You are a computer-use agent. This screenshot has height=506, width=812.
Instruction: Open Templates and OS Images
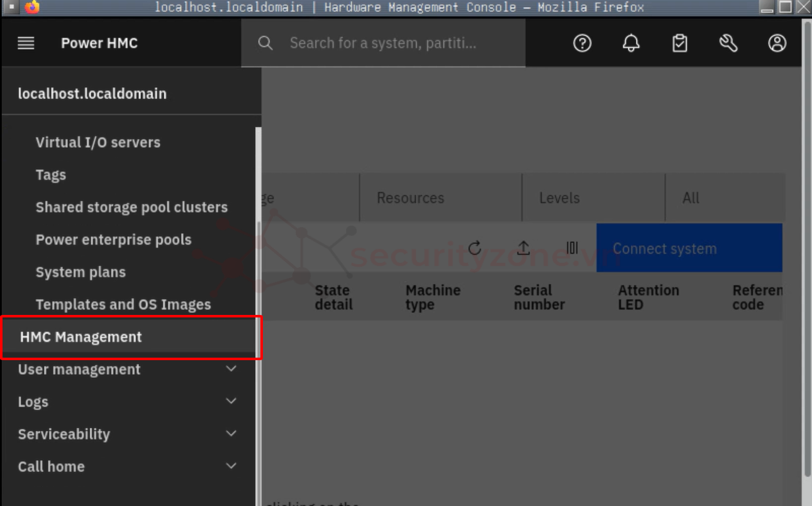tap(123, 305)
